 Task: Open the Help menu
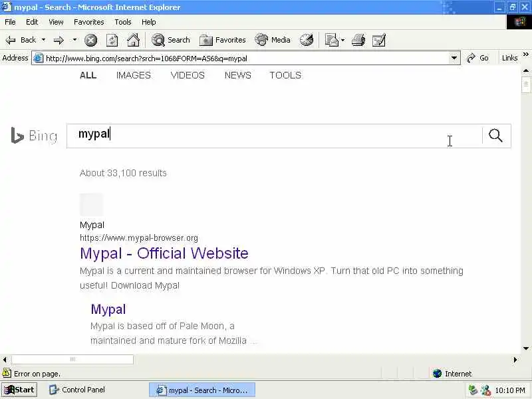pos(148,22)
